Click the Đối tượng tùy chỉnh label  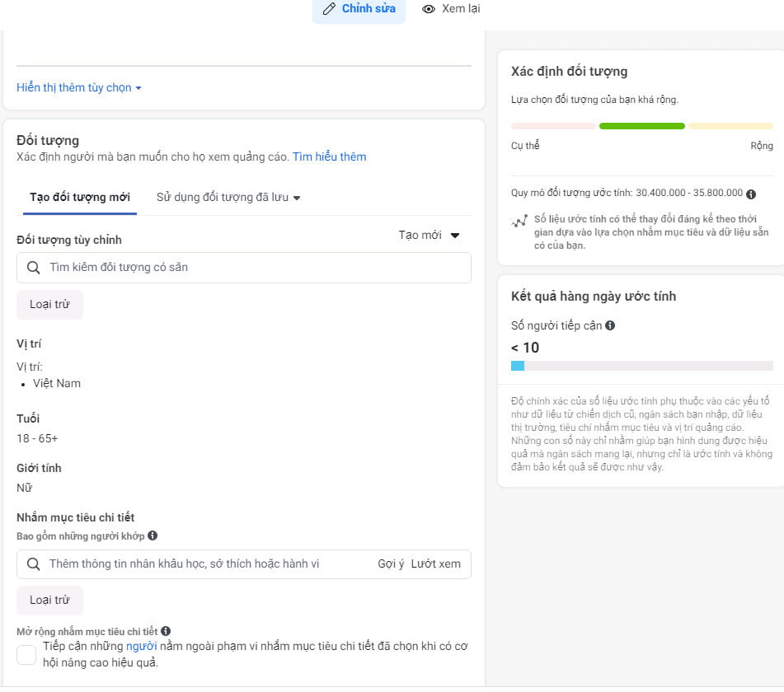(69, 240)
